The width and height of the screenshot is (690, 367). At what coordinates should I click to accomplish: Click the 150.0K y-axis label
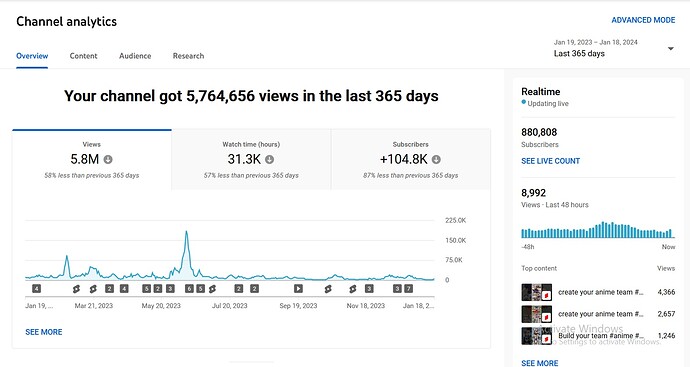(455, 240)
